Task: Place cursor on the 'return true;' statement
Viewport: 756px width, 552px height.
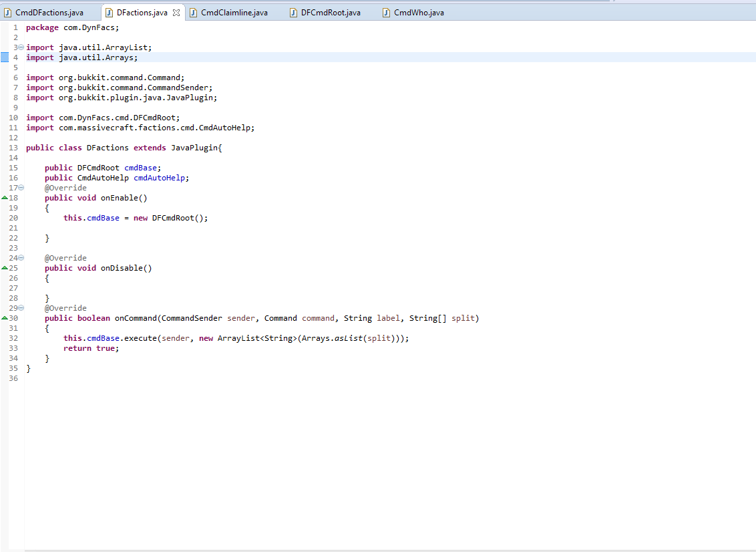Action: point(91,348)
